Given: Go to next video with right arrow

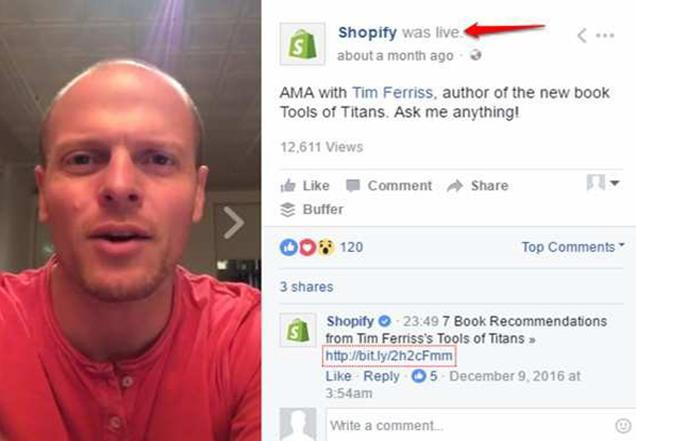Looking at the screenshot, I should (x=233, y=222).
